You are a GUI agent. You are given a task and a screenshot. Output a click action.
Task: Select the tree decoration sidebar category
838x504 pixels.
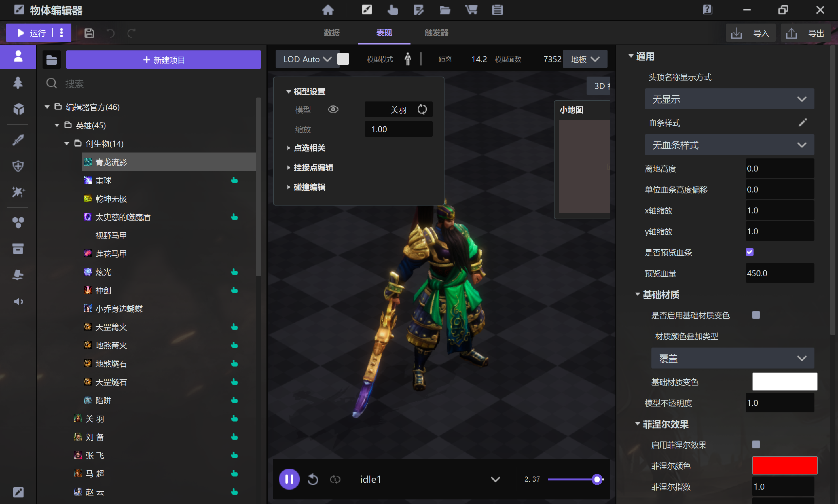coord(18,82)
